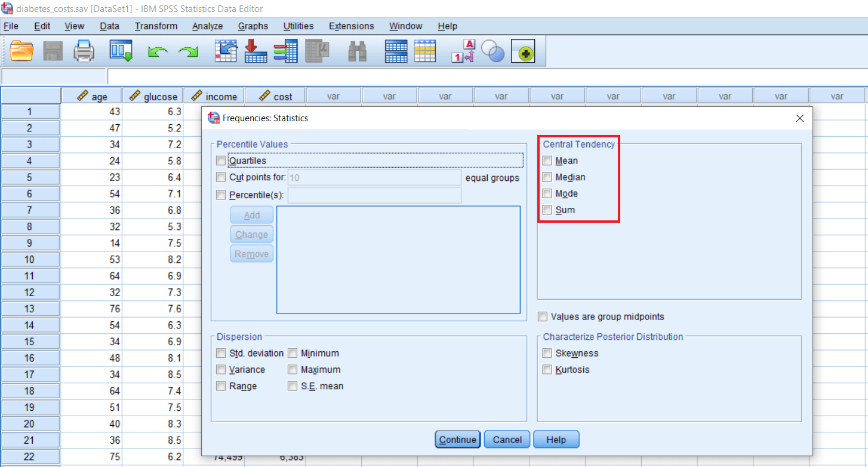The image size is (868, 467).
Task: Open the Transform menu
Action: (156, 26)
